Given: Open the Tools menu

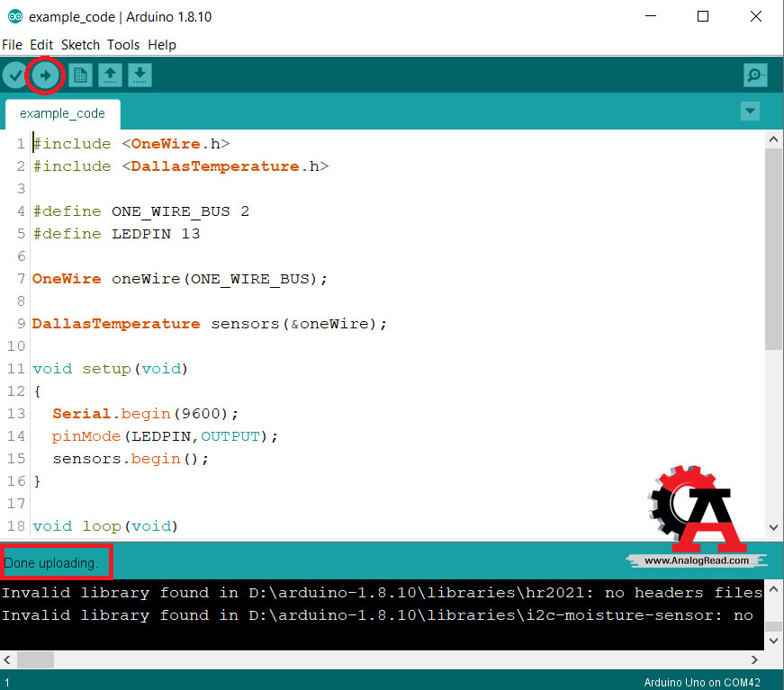Looking at the screenshot, I should pyautogui.click(x=123, y=45).
